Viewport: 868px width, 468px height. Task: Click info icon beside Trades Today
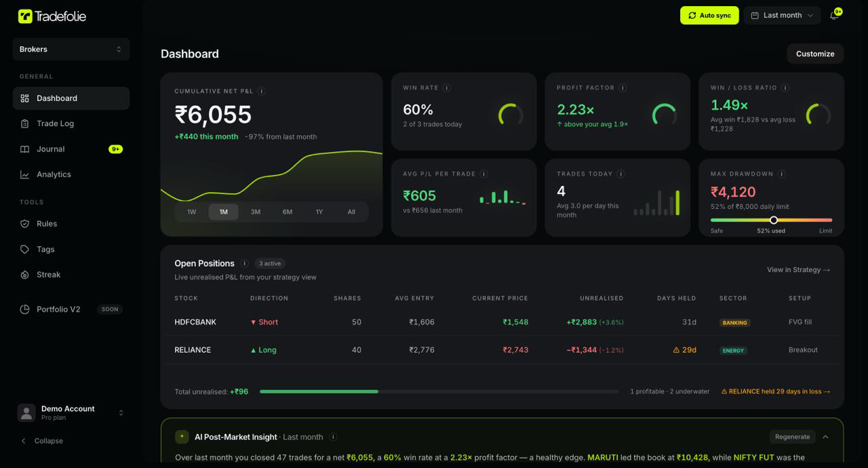tap(620, 174)
